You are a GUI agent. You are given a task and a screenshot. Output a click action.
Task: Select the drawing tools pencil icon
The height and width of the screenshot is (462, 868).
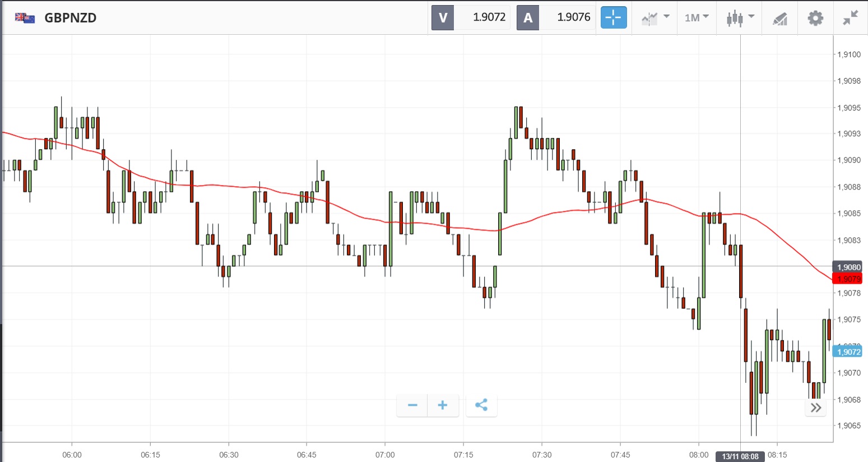coord(779,19)
